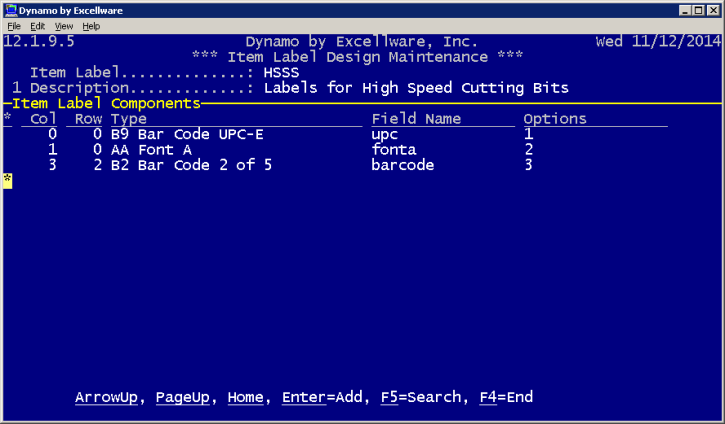
Task: Open the View menu
Action: pos(64,26)
